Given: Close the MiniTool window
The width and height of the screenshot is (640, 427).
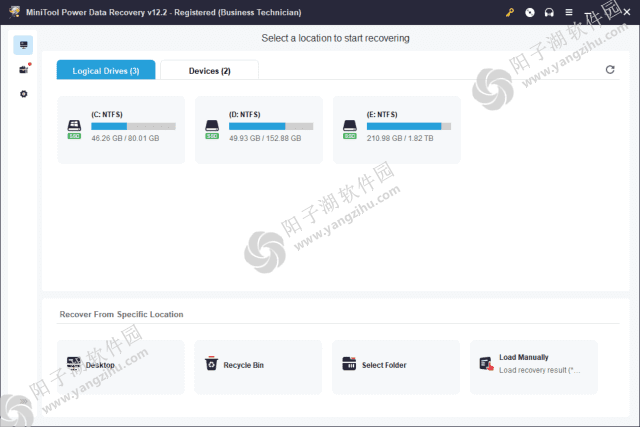Looking at the screenshot, I should [627, 13].
